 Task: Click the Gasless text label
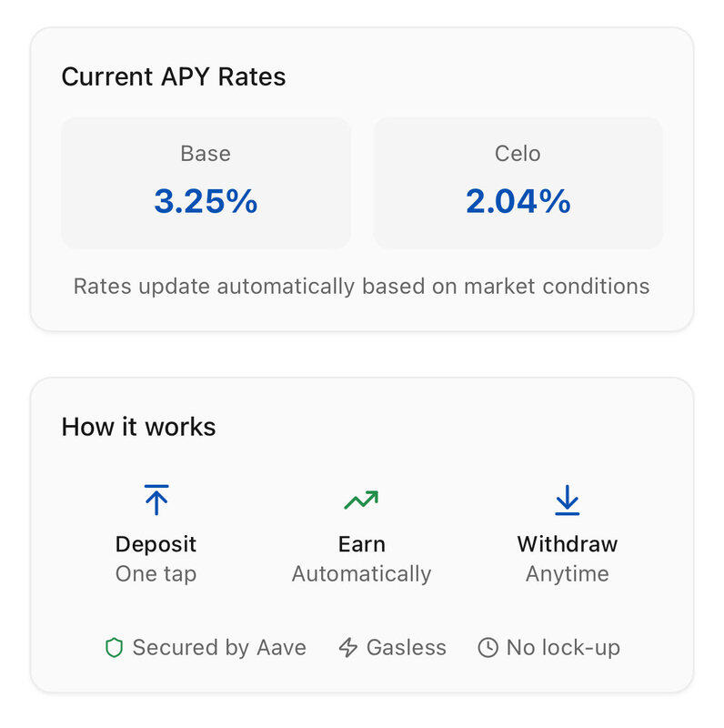(406, 648)
